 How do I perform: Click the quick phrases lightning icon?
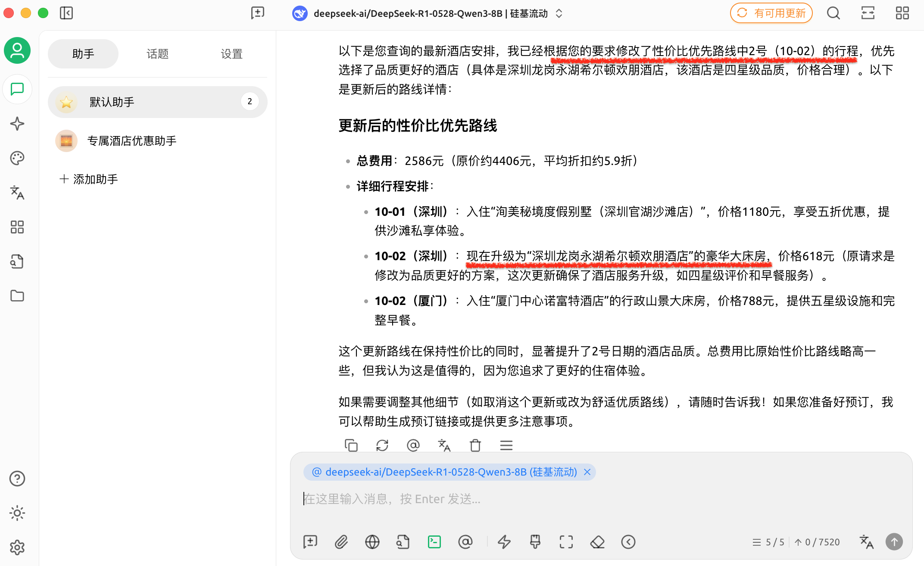point(504,542)
